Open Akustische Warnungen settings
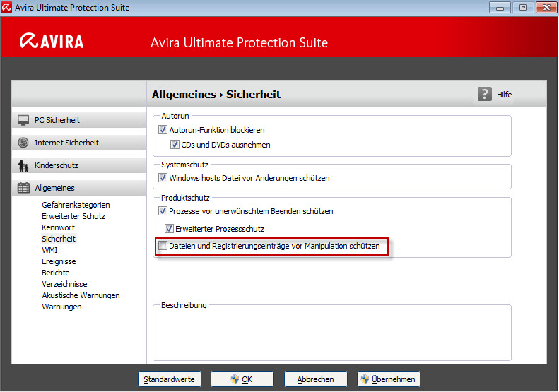Screen dimensions: 559x392 point(81,295)
